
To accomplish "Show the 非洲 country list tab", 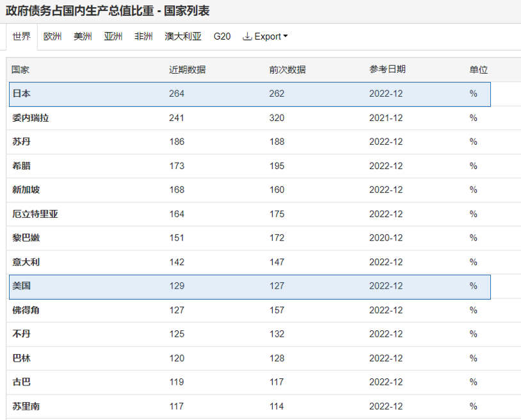I will 143,36.
